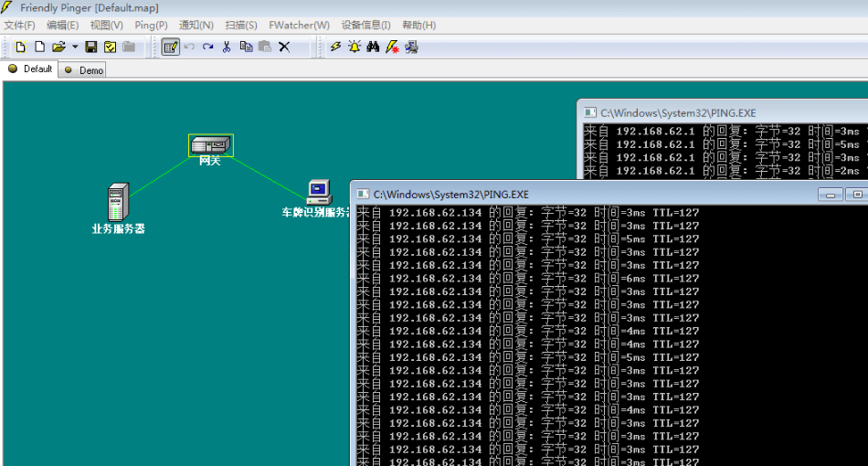The width and height of the screenshot is (868, 466).
Task: Open the FWatcher(W) menu
Action: point(299,25)
